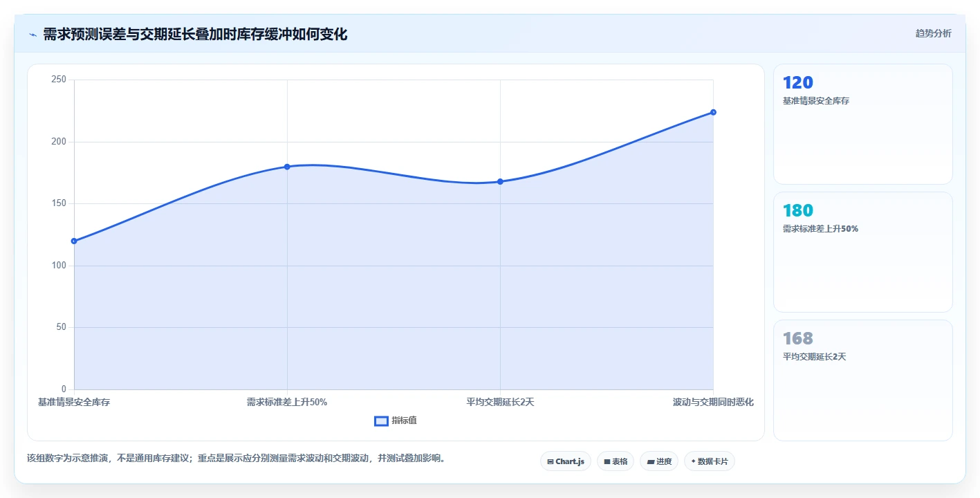Click the 指标值 legend color box
The height and width of the screenshot is (498, 980).
coord(381,421)
